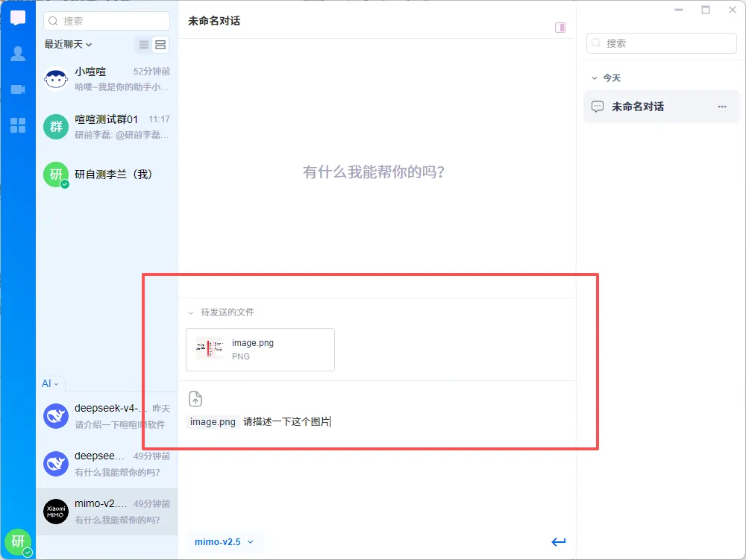Image resolution: width=746 pixels, height=560 pixels.
Task: Click the 小喧喧 avatar
Action: pyautogui.click(x=56, y=79)
